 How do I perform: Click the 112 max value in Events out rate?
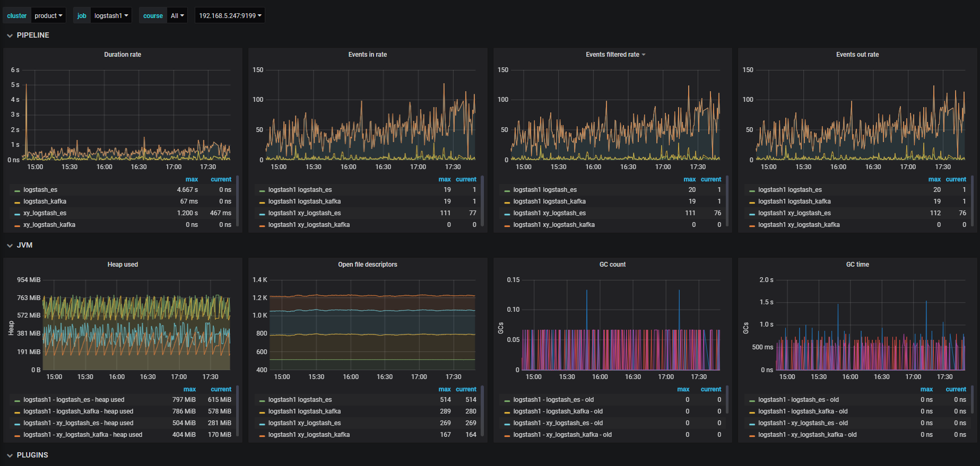[x=935, y=213]
